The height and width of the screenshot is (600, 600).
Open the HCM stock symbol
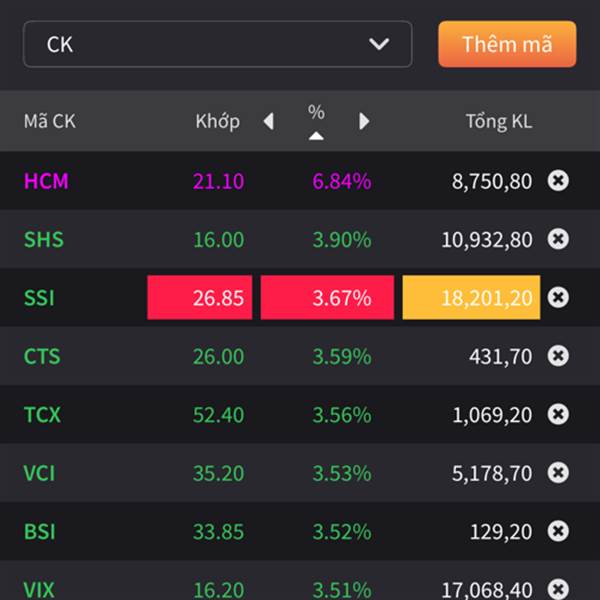[x=46, y=181]
